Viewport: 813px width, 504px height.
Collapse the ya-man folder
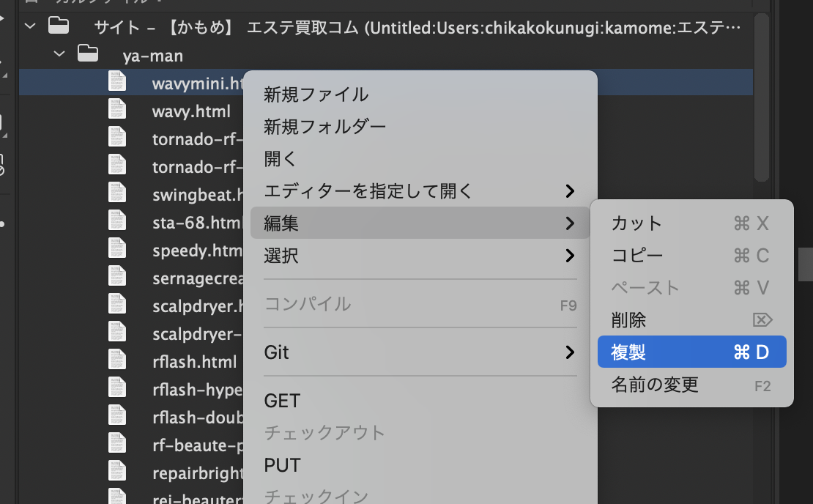(x=60, y=54)
